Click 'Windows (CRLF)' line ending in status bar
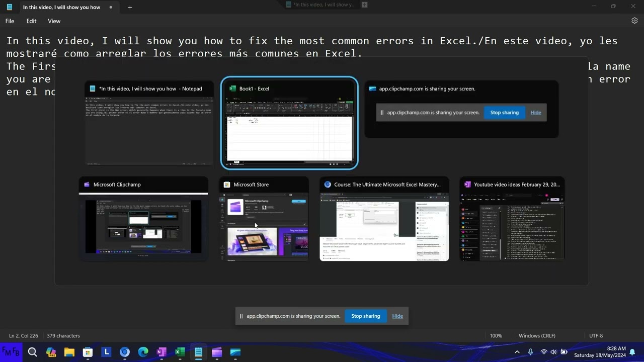The height and width of the screenshot is (362, 644). point(537,335)
